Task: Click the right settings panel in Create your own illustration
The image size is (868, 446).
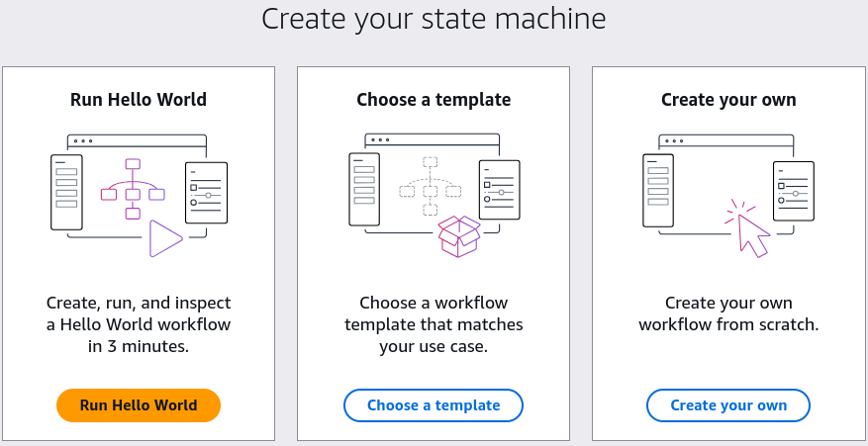Action: point(793,191)
